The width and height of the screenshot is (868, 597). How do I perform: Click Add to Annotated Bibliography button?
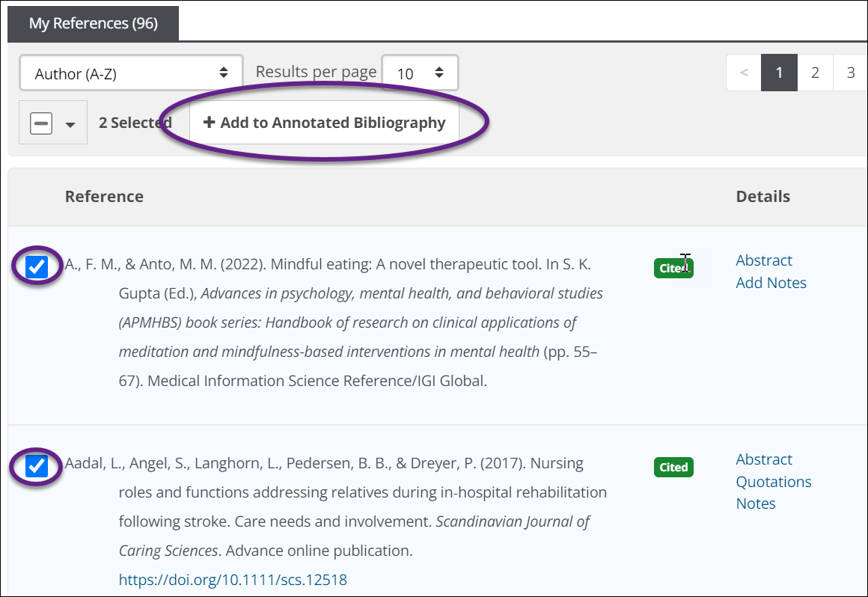324,123
